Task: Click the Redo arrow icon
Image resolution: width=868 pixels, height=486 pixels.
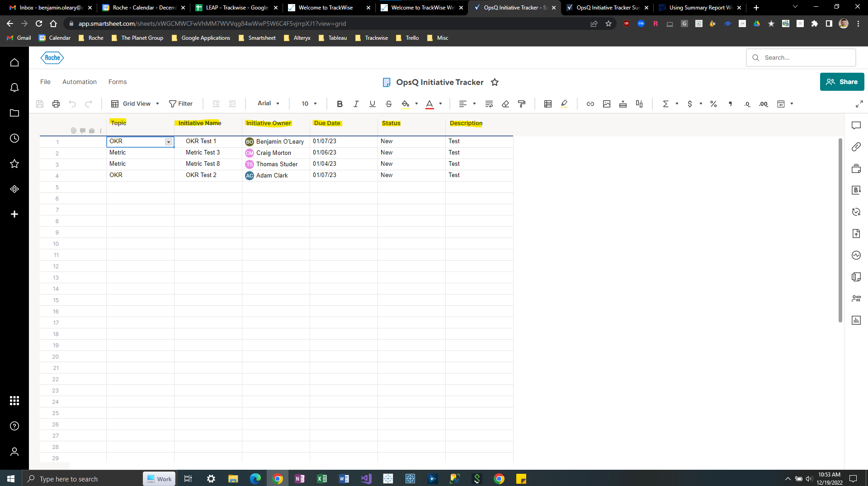Action: tap(89, 104)
